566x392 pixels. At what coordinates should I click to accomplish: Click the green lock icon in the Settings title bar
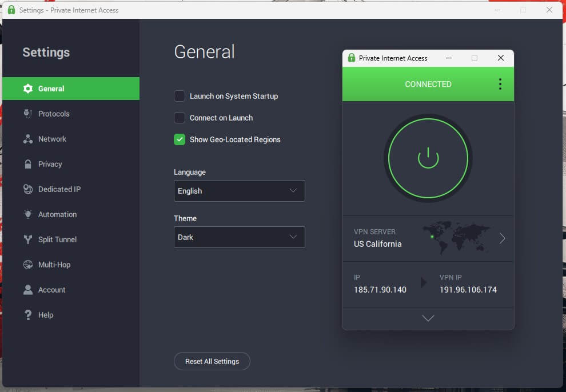[x=11, y=10]
